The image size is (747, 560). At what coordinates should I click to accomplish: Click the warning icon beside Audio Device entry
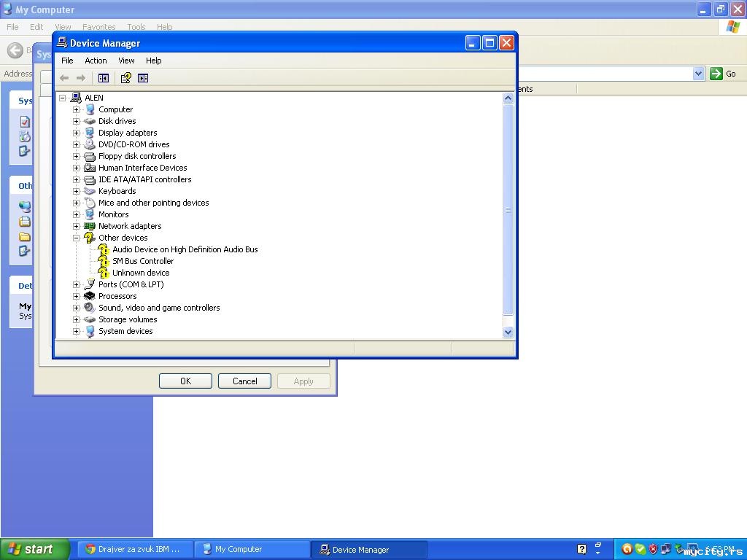coord(104,249)
